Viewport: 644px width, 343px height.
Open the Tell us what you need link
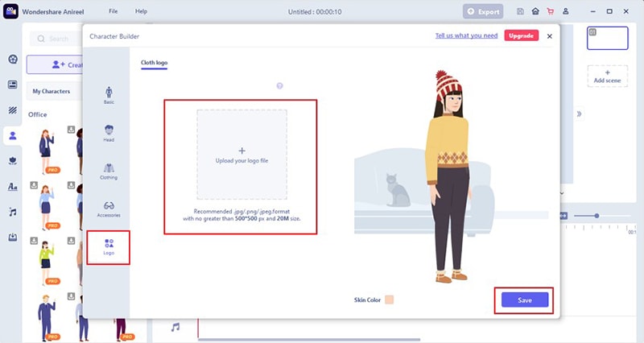point(466,35)
